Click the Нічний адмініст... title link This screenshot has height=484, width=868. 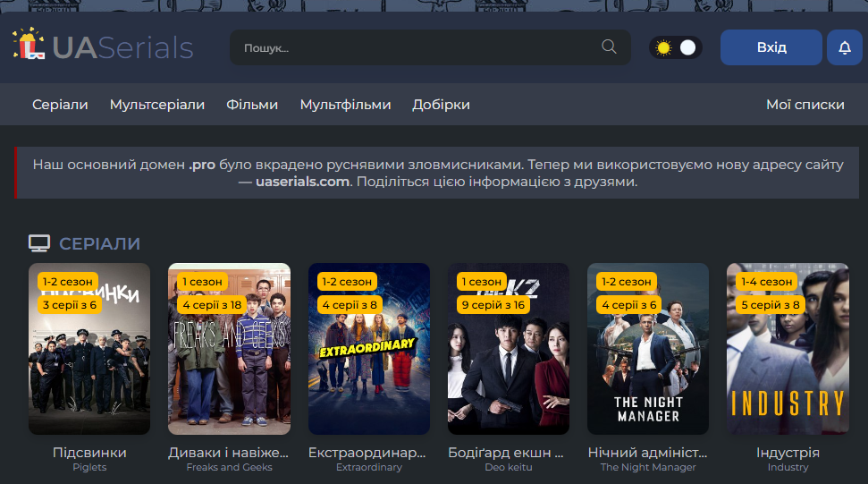click(648, 453)
